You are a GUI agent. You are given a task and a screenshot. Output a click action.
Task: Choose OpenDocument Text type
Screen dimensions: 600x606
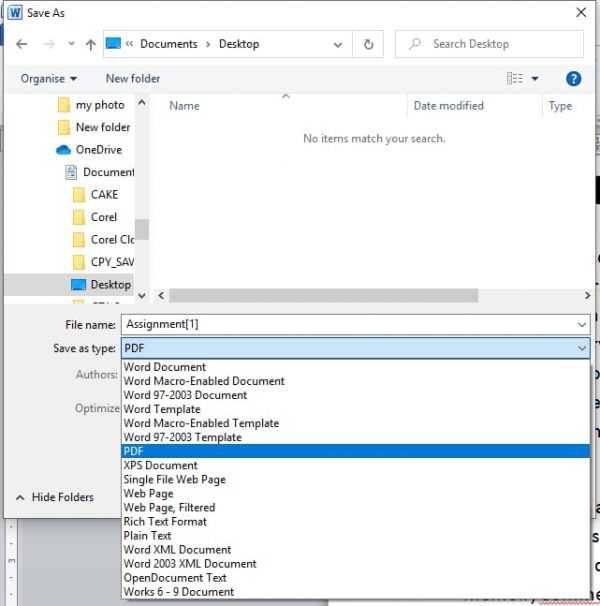click(356, 578)
